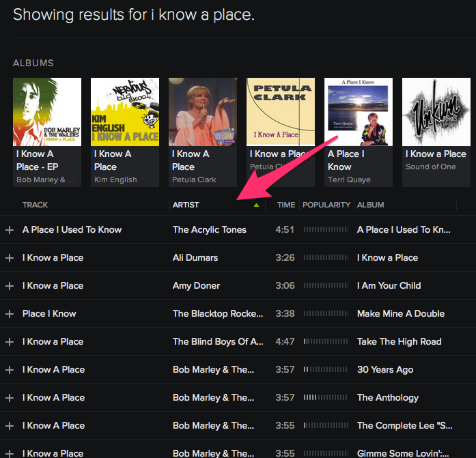Image resolution: width=476 pixels, height=458 pixels.
Task: Select I Know A Place from The Anthology
Action: click(x=53, y=398)
